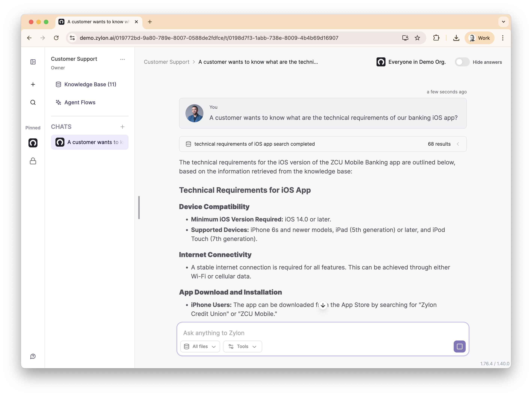
Task: Expand the 68 results search chevron
Action: click(x=458, y=144)
